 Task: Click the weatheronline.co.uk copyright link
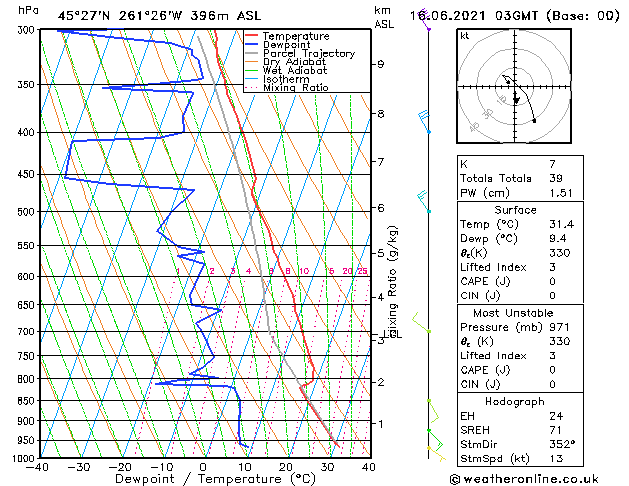tap(524, 479)
